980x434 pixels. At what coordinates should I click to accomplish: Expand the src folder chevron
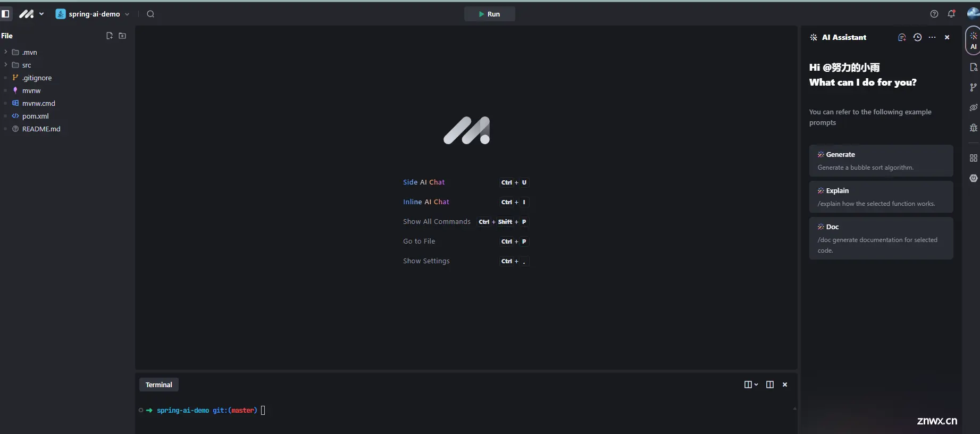[5, 64]
